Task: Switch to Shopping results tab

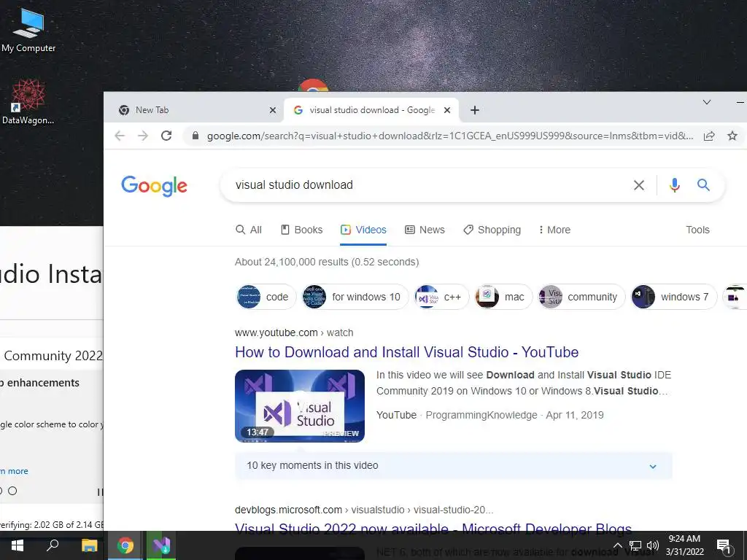Action: pos(492,230)
